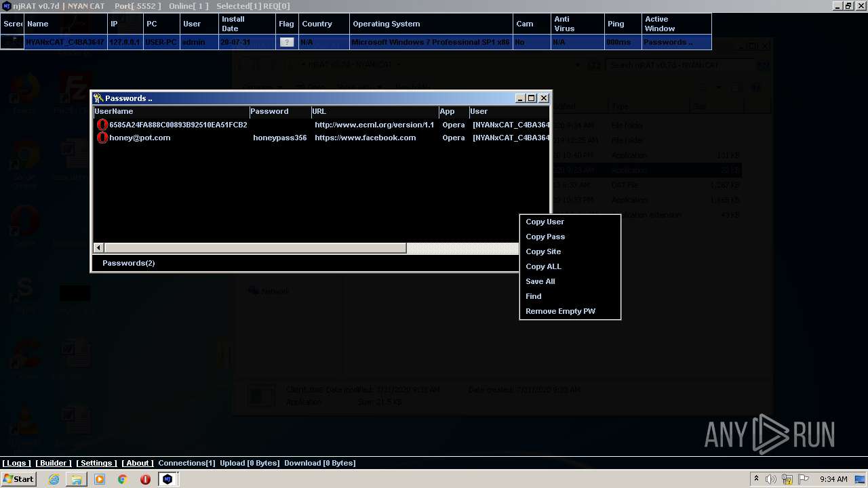Click the 127.0.0.1 IP cell
This screenshot has height=488, width=868.
tap(125, 42)
